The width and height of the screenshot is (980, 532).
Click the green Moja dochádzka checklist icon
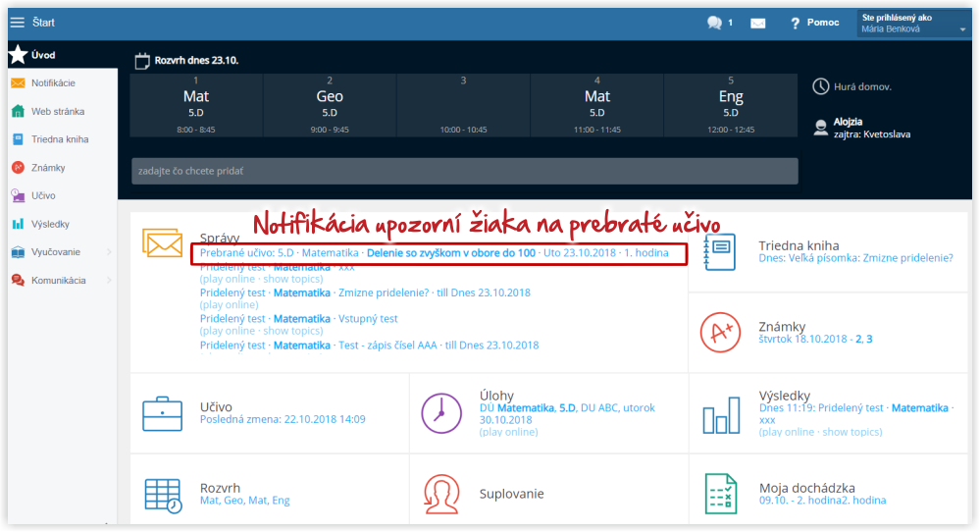(x=721, y=494)
